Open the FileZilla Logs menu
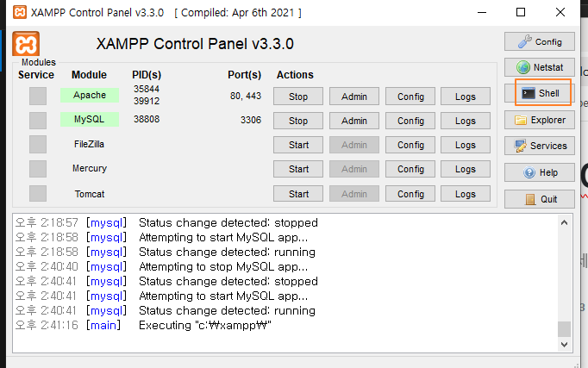The height and width of the screenshot is (368, 588). point(466,145)
